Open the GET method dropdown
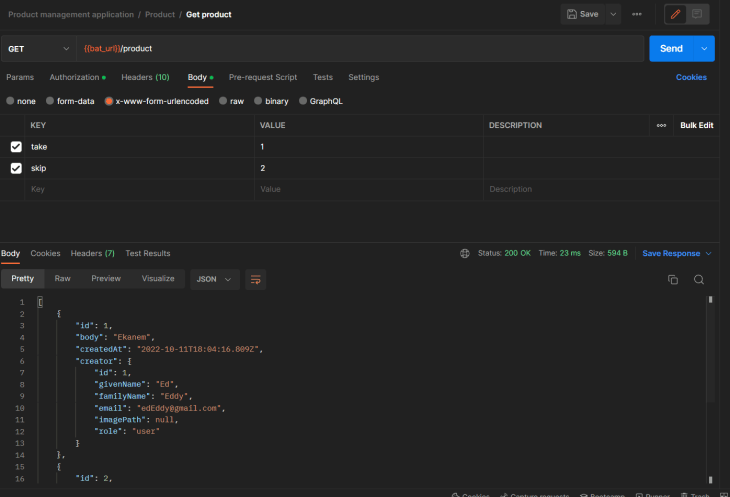 coord(38,48)
